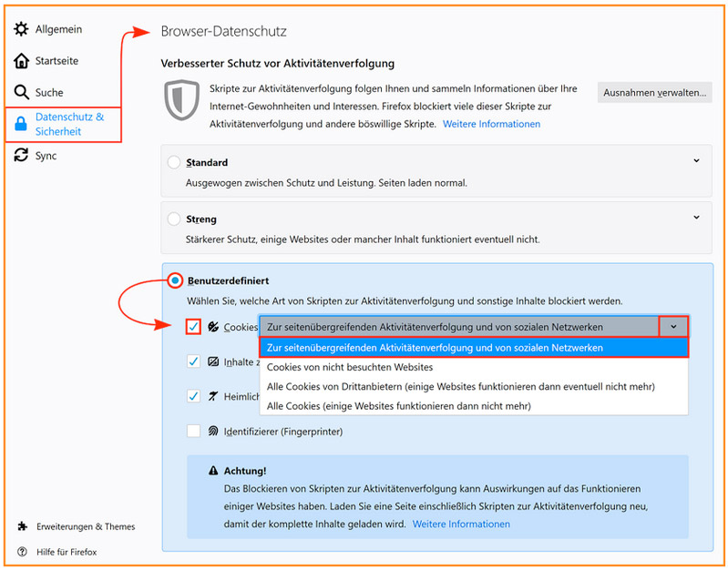This screenshot has width=728, height=570.
Task: Open Erweiterungen & Themes
Action: [77, 526]
